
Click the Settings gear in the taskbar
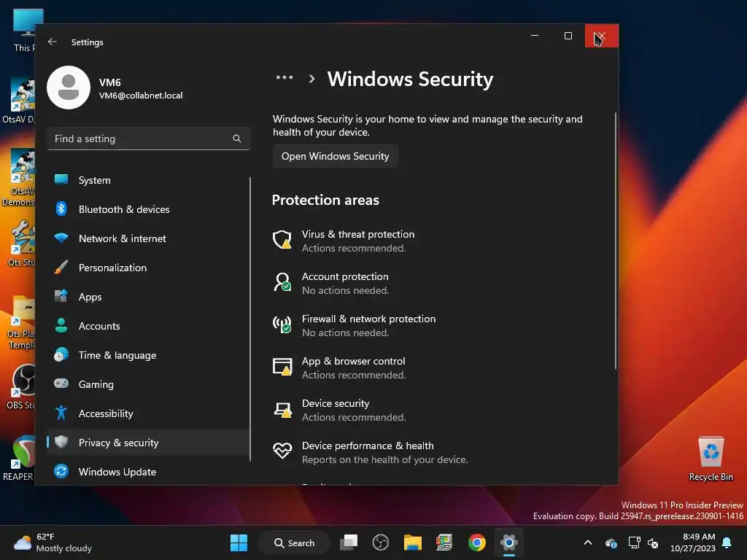pos(508,542)
